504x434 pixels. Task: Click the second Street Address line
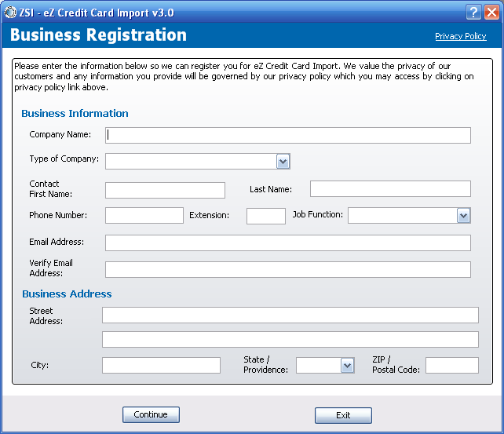click(290, 339)
